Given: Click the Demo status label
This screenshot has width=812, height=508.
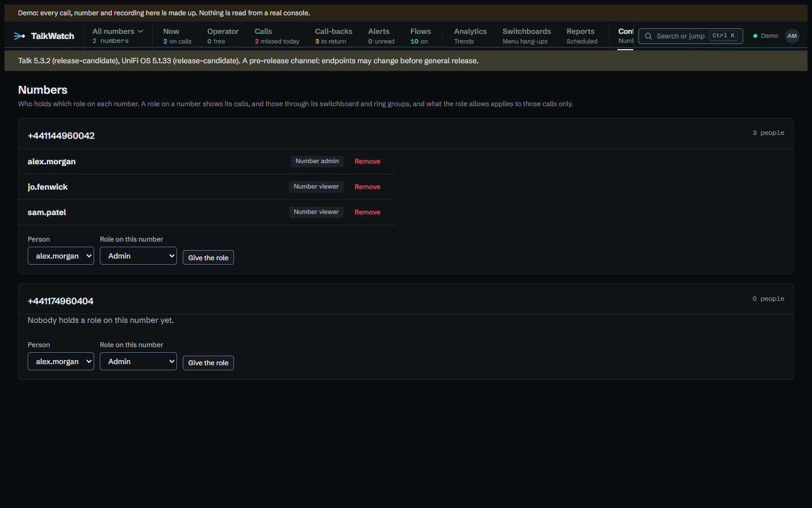Looking at the screenshot, I should (x=769, y=36).
